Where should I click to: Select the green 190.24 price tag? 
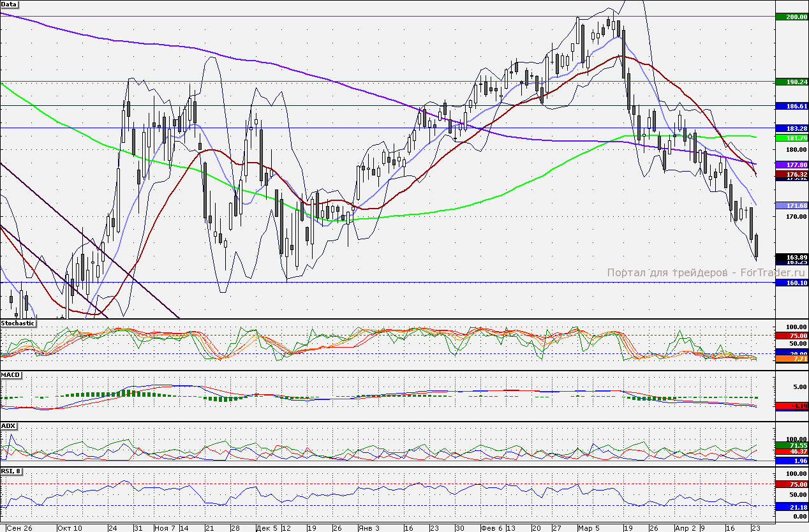[791, 82]
